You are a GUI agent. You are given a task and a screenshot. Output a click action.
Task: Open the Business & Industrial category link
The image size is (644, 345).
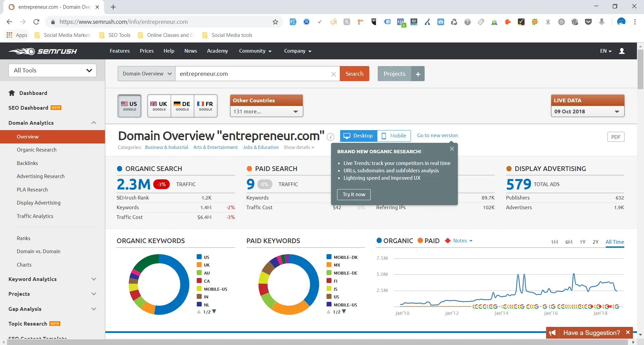pos(166,147)
